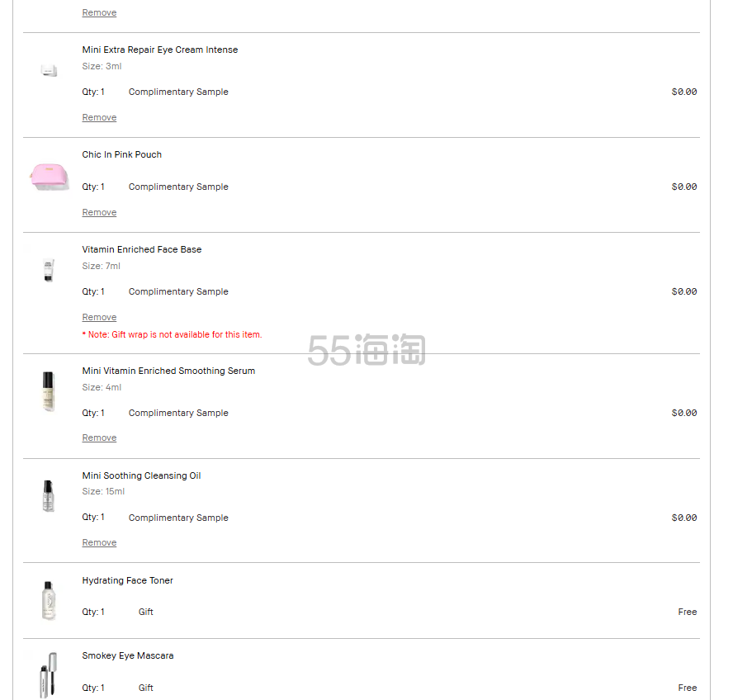Click the pink pouch product image

point(49,176)
